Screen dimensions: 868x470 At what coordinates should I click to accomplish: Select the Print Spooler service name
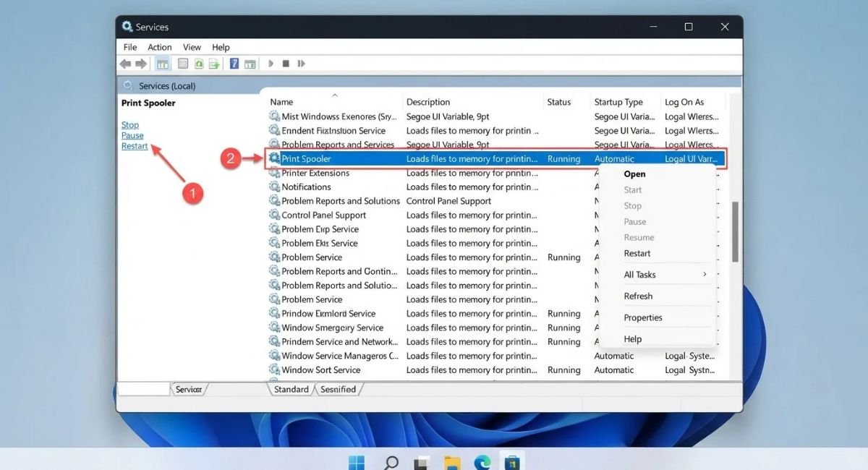pos(306,158)
